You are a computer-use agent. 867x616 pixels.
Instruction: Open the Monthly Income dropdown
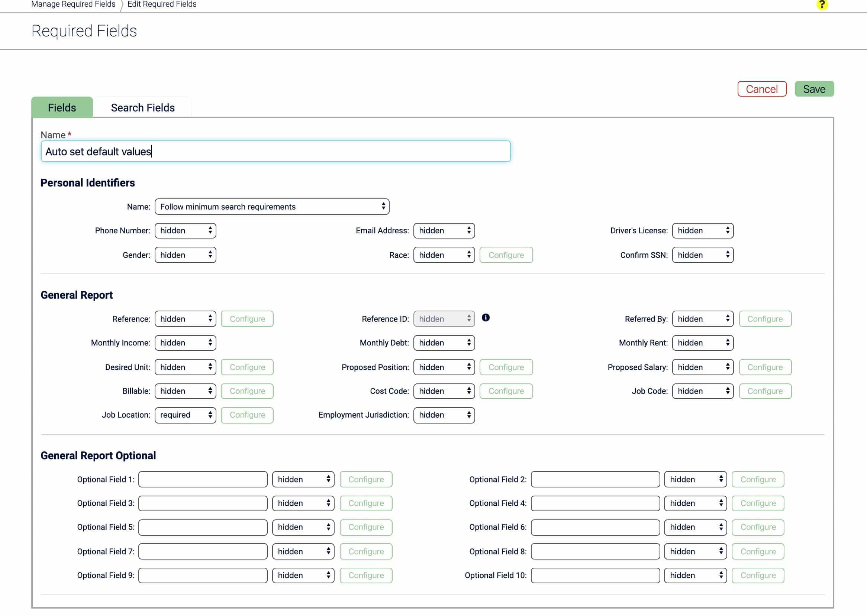click(x=185, y=343)
